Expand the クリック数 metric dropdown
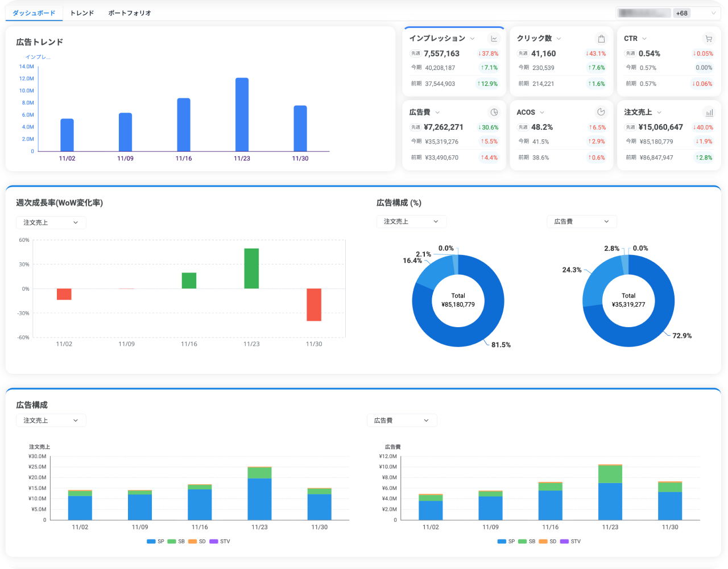This screenshot has width=728, height=569. tap(559, 39)
